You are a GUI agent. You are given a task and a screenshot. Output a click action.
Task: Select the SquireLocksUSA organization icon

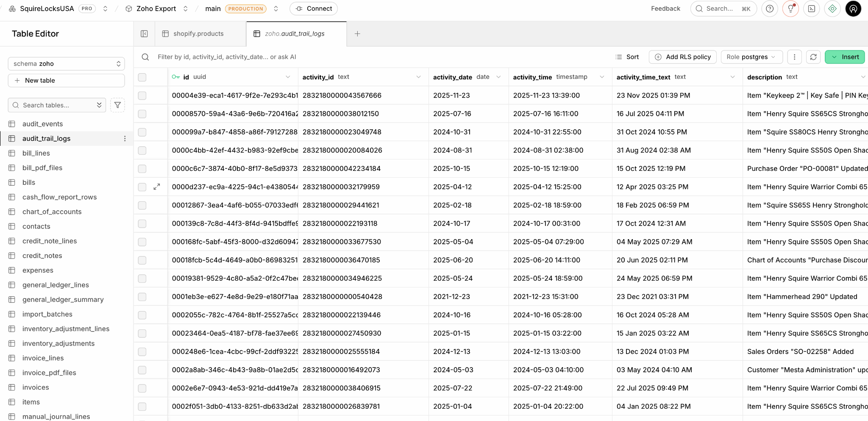click(x=12, y=8)
